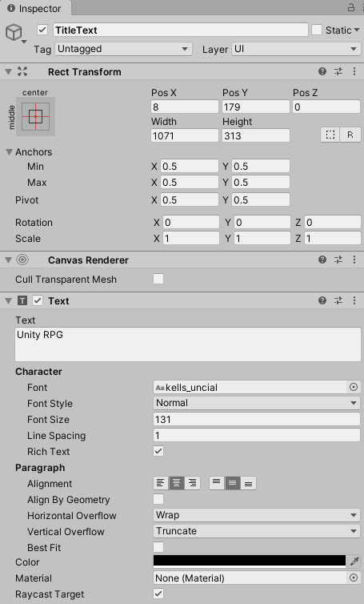This screenshot has height=604, width=364.
Task: Click the kells_uncial font field
Action: pos(250,387)
